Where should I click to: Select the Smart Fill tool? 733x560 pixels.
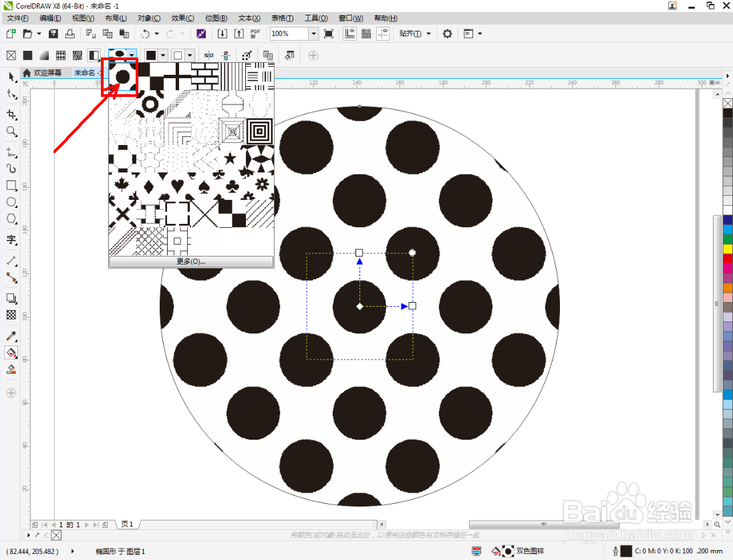click(x=11, y=370)
